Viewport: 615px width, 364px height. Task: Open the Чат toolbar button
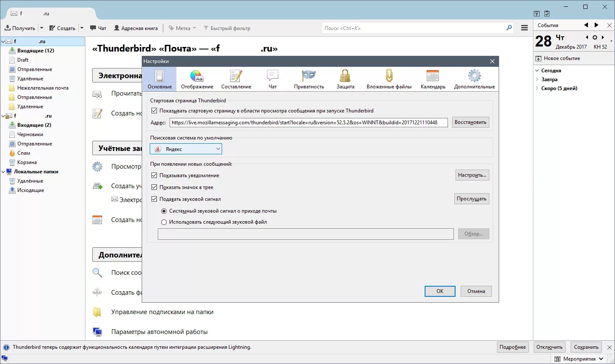tap(98, 28)
